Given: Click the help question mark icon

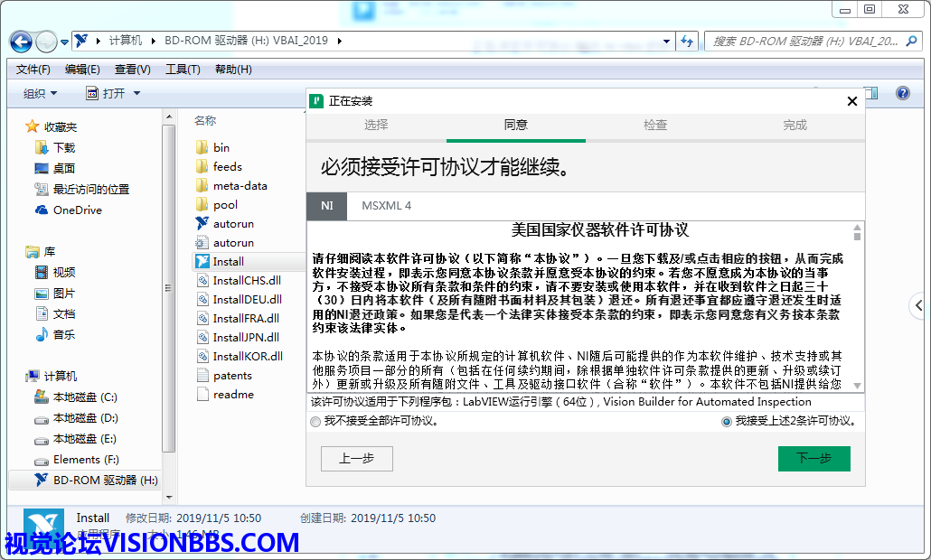Looking at the screenshot, I should pyautogui.click(x=902, y=93).
